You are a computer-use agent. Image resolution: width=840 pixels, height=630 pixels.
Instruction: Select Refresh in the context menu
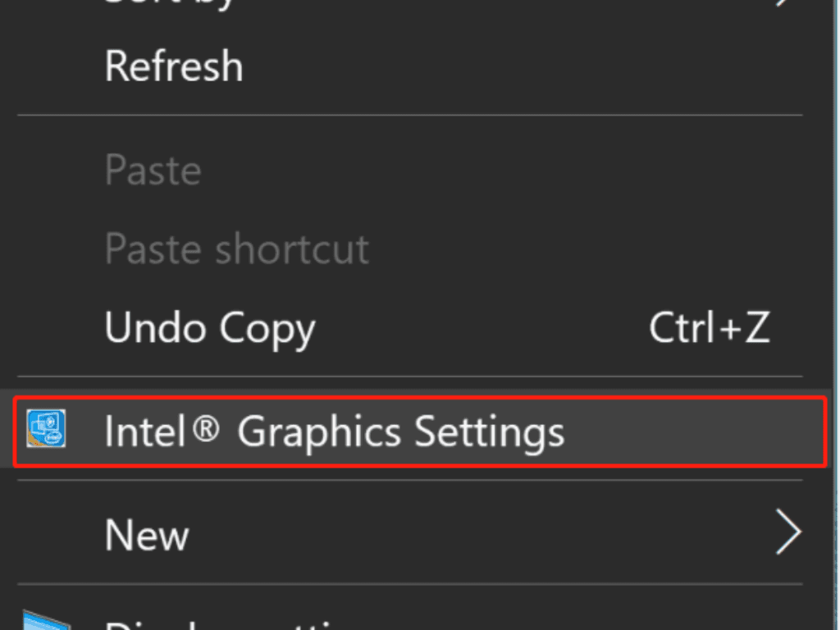tap(174, 66)
